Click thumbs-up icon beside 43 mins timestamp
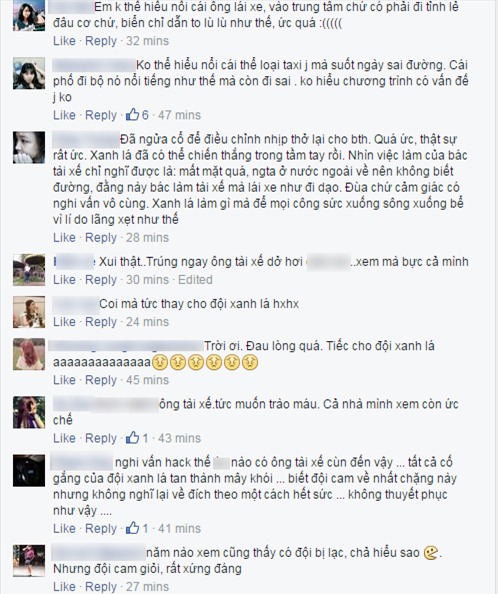498x594 pixels. pyautogui.click(x=133, y=438)
